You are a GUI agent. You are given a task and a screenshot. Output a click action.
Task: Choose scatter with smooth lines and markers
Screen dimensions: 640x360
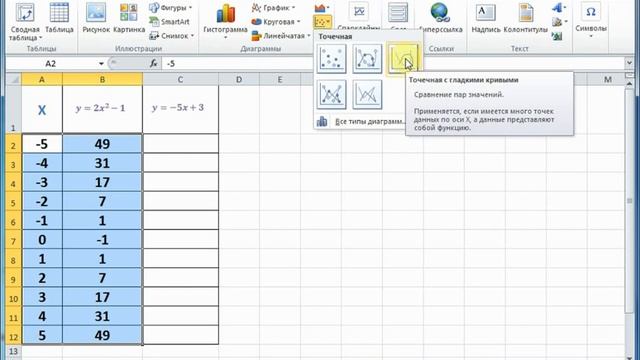[367, 59]
